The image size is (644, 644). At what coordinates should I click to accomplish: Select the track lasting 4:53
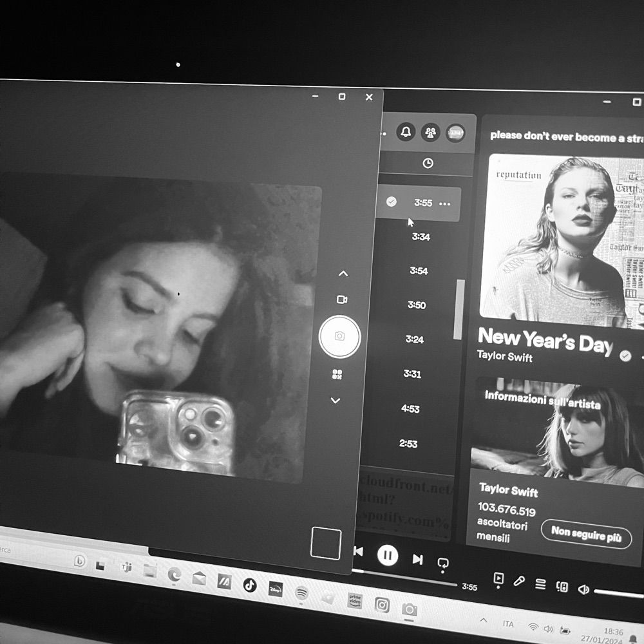[x=410, y=409]
